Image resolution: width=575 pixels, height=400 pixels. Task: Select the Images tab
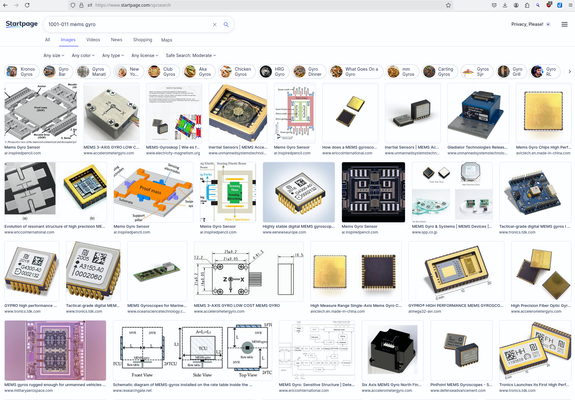(x=68, y=40)
